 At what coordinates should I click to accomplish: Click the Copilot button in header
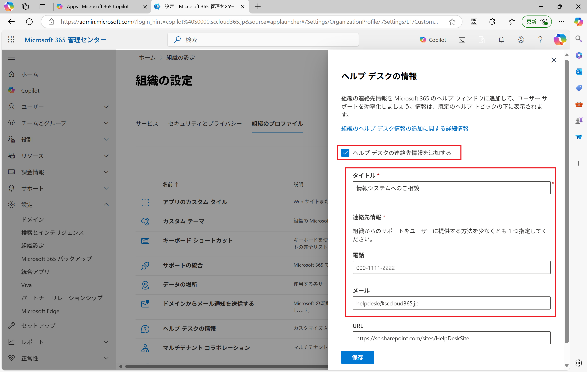[x=432, y=40]
